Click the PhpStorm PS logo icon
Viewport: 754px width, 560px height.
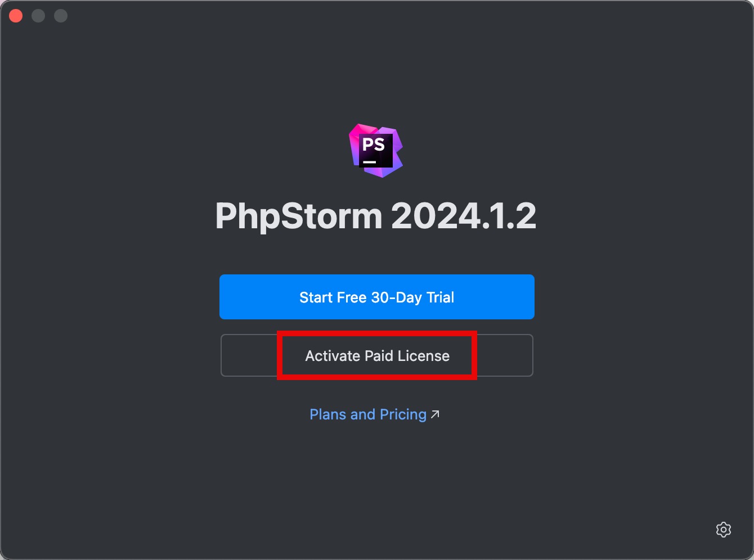(376, 151)
